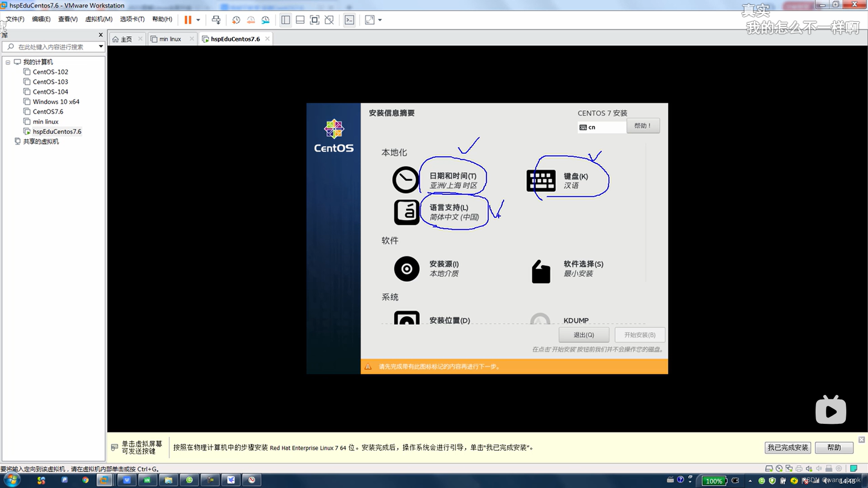
Task: Click the 开始安装(B) button
Action: point(640,335)
